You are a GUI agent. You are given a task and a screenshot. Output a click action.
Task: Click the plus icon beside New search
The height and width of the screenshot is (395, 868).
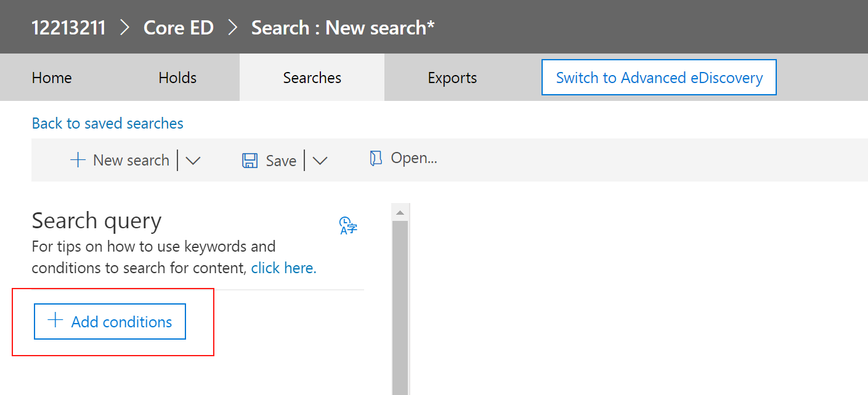point(77,159)
